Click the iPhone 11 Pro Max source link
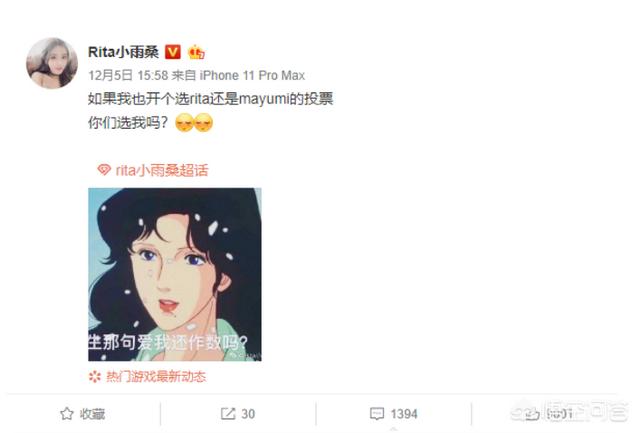 pos(252,75)
